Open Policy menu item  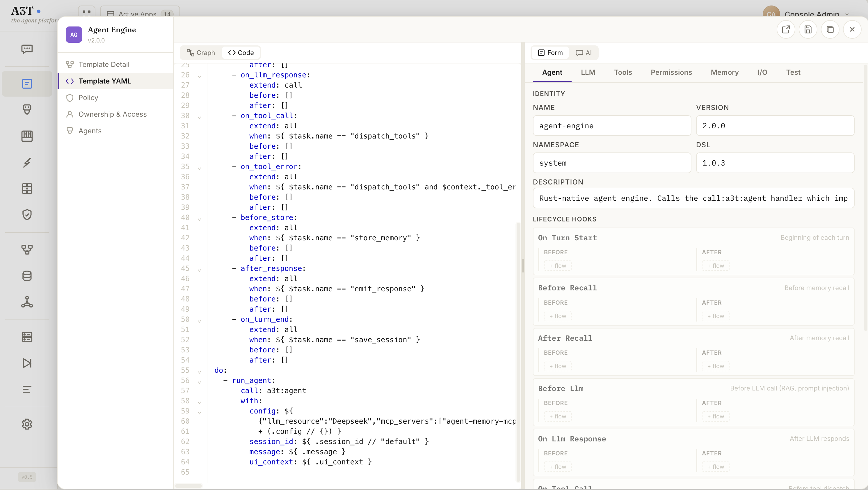point(115,98)
